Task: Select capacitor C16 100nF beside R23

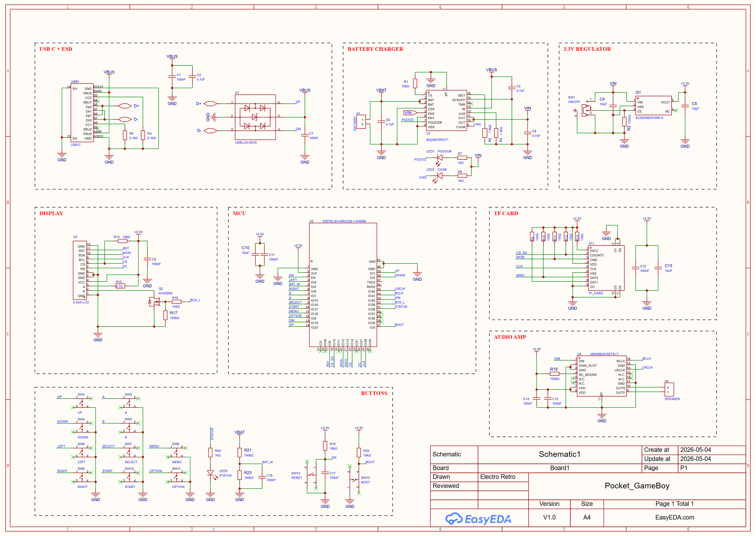Action: pos(262,477)
